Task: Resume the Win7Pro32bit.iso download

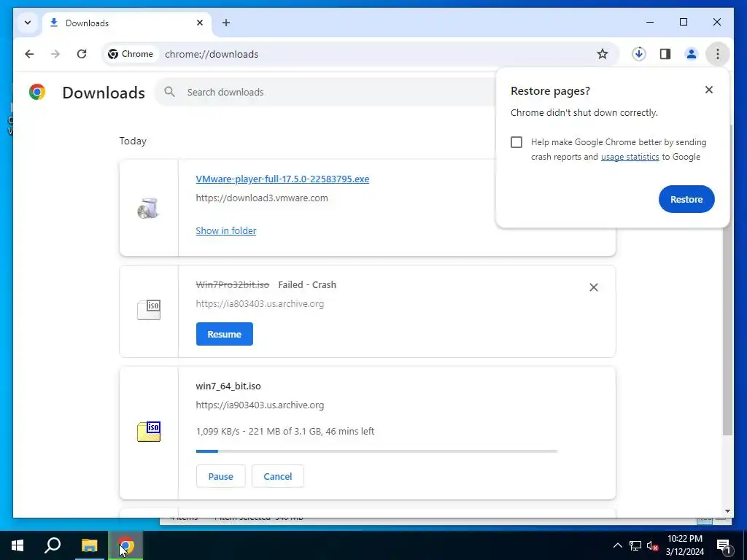Action: coord(225,334)
